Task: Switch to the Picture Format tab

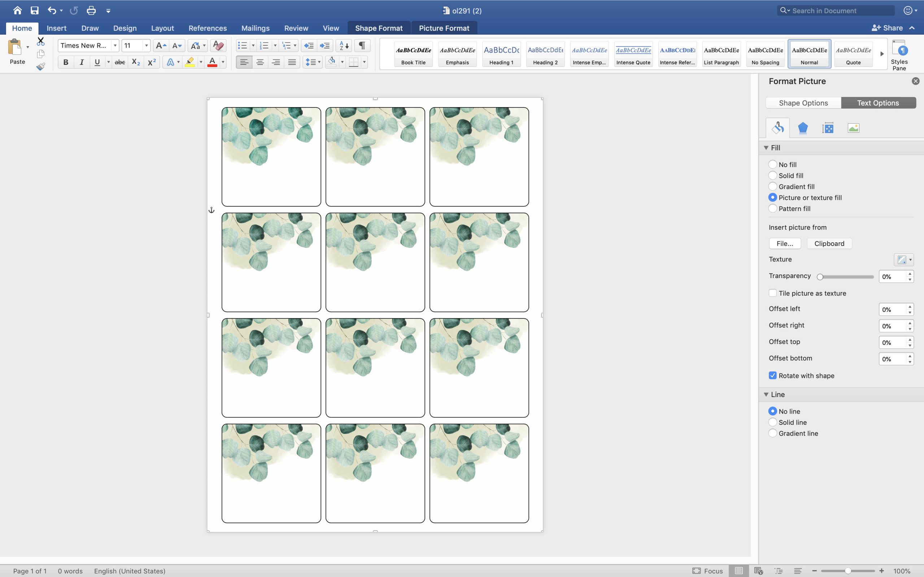Action: pos(444,28)
